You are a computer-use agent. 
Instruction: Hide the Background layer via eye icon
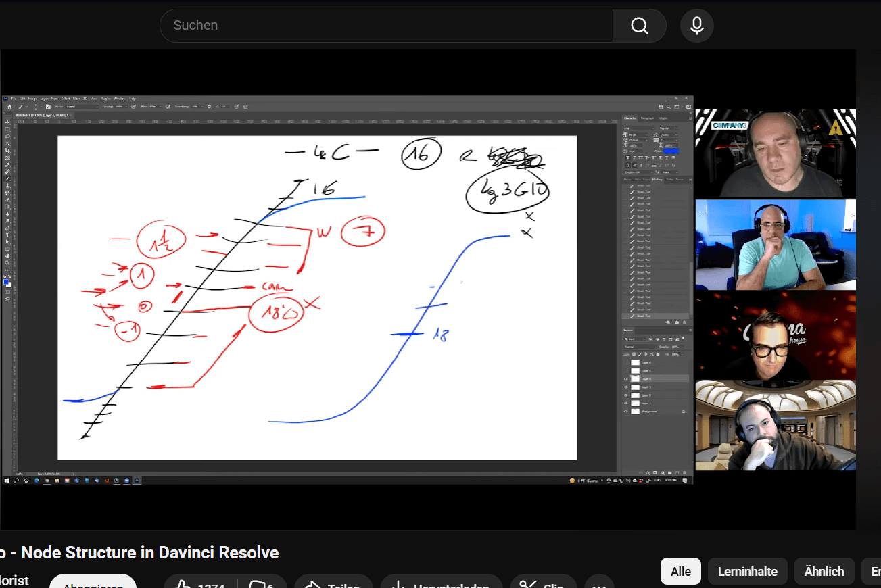(x=626, y=411)
